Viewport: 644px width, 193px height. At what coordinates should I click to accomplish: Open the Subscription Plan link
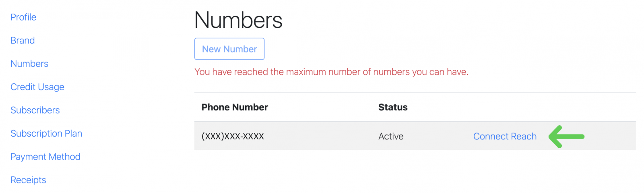46,133
